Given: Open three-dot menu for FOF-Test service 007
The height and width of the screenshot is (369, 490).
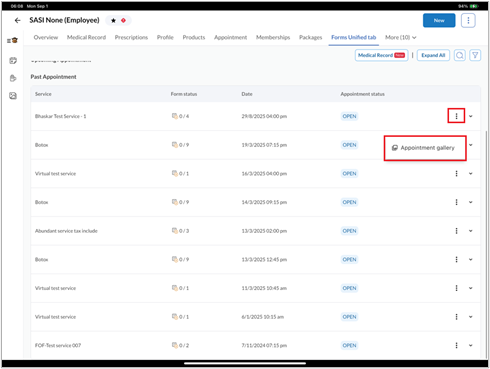Looking at the screenshot, I should pyautogui.click(x=456, y=346).
